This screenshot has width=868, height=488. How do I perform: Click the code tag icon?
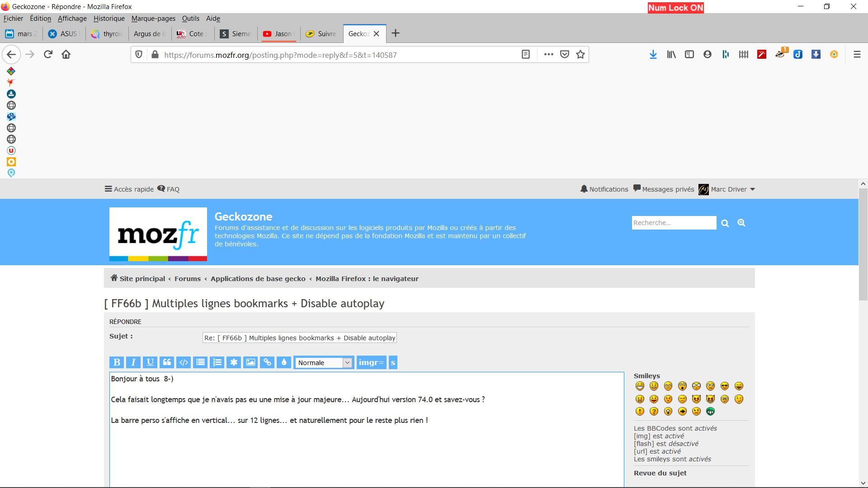point(184,362)
